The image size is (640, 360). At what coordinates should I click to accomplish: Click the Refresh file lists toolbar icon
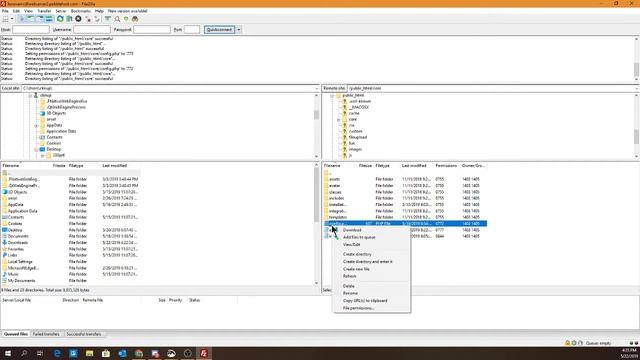(60, 19)
